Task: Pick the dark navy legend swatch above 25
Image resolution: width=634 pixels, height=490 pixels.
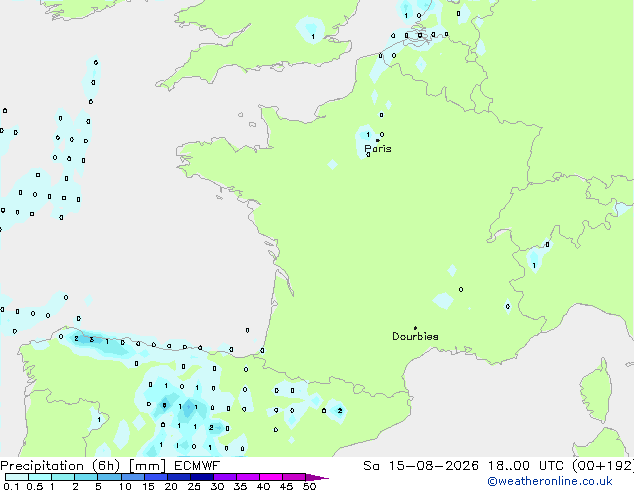Action: (202, 477)
